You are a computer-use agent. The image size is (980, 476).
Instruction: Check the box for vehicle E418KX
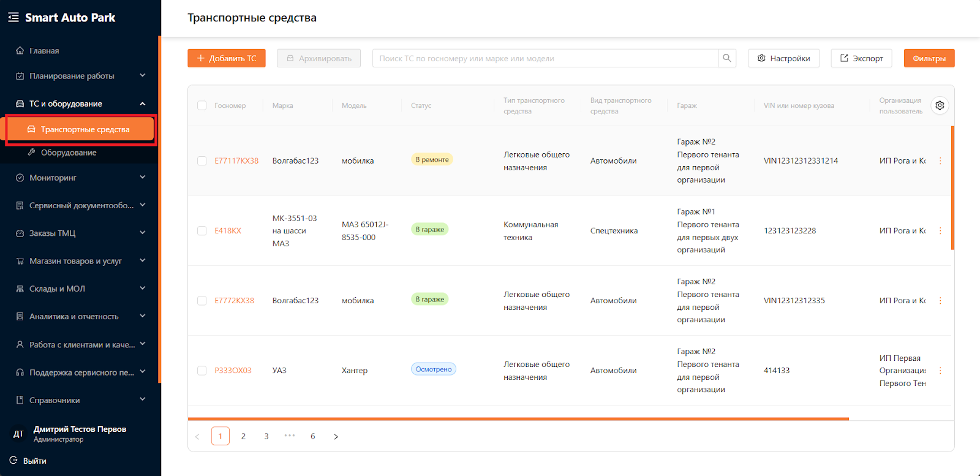[202, 231]
